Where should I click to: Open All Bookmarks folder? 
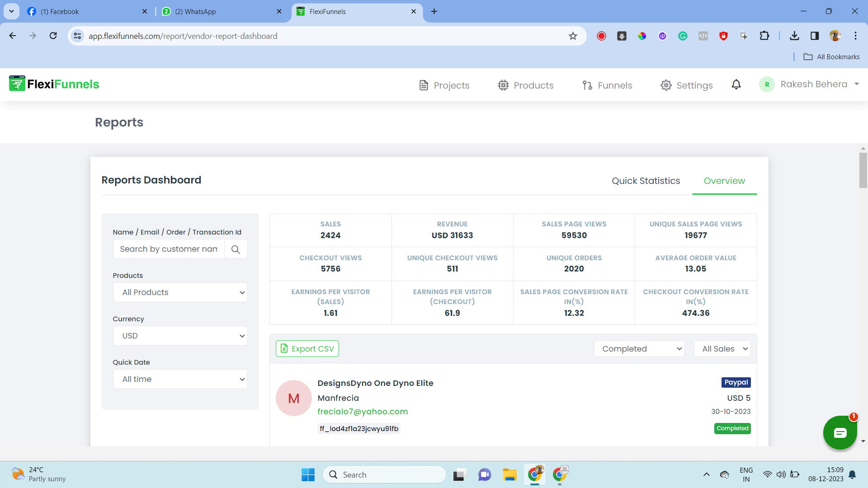click(831, 57)
